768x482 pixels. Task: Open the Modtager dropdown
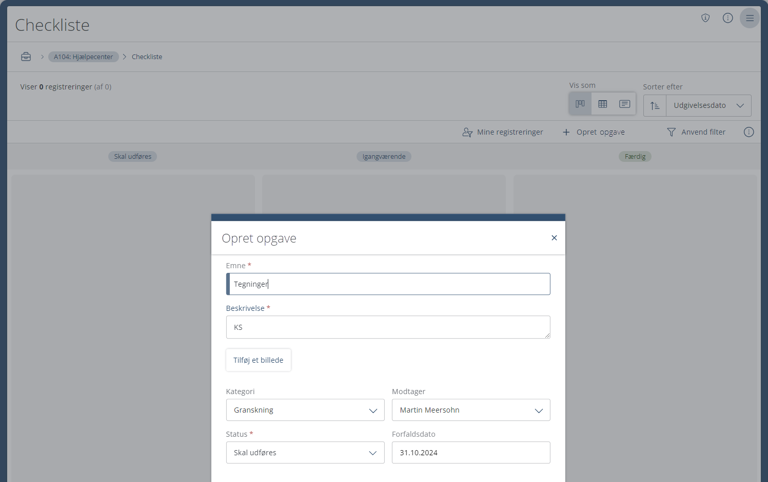click(470, 410)
